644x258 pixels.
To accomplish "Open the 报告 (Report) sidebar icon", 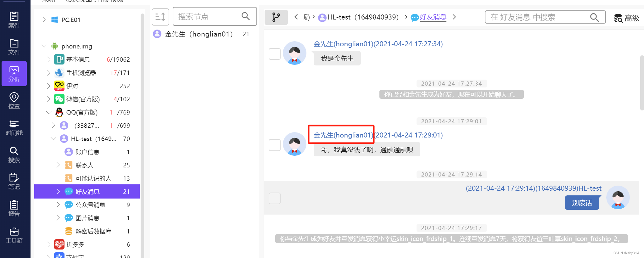I will [x=14, y=208].
